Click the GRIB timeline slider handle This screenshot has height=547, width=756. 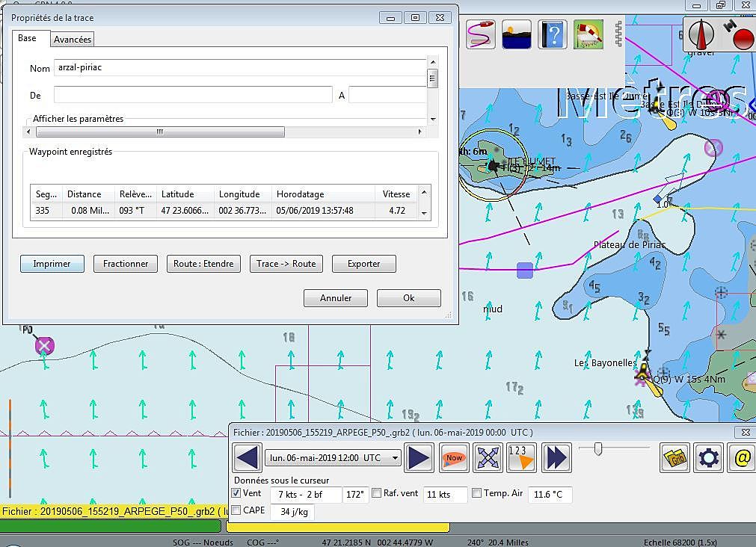[597, 448]
